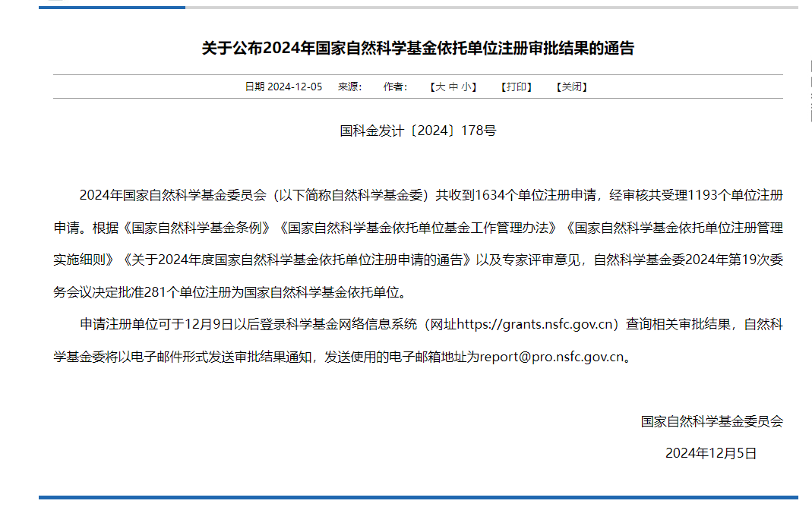The image size is (812, 507).
Task: Set font size to large (大)
Action: [440, 87]
